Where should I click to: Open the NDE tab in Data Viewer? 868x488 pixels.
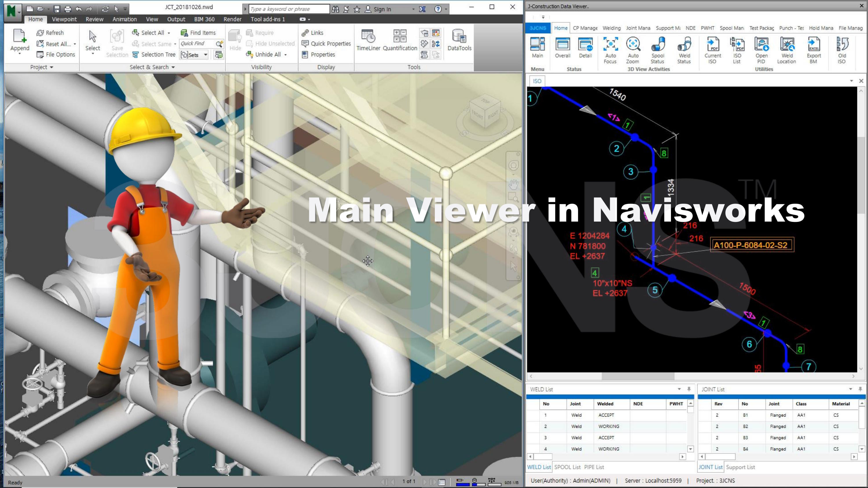(690, 28)
